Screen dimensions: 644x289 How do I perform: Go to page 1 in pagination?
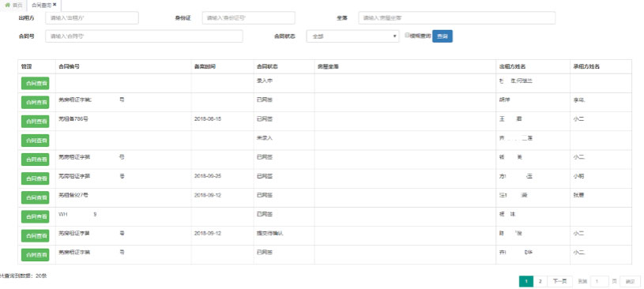(x=526, y=281)
